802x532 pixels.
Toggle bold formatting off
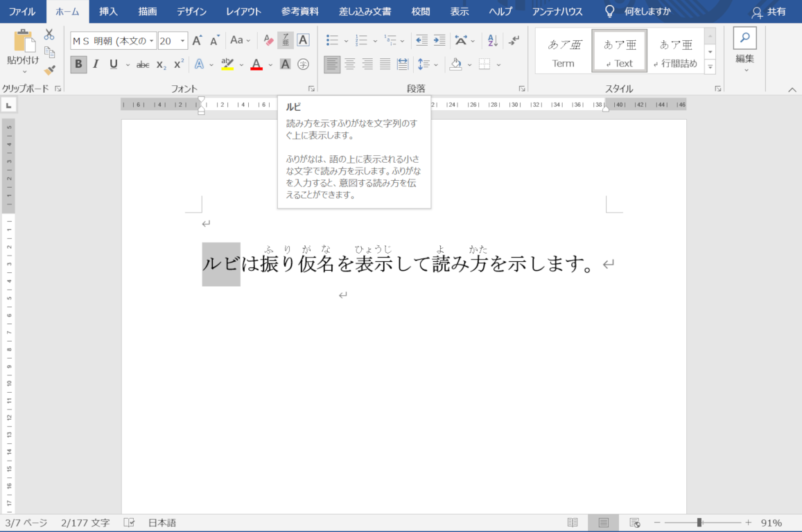pyautogui.click(x=78, y=64)
